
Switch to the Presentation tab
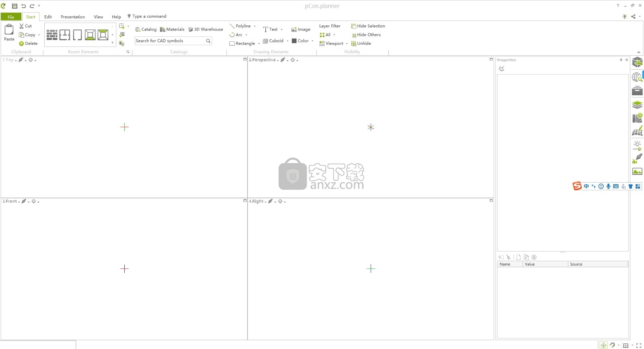tap(73, 17)
